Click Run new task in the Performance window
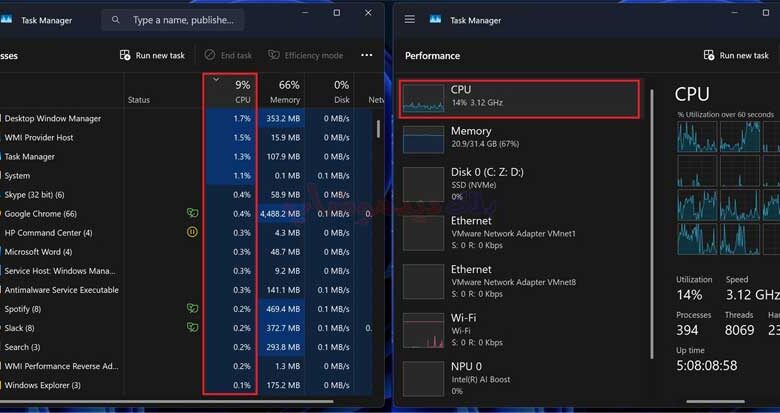780x413 pixels. [736, 55]
